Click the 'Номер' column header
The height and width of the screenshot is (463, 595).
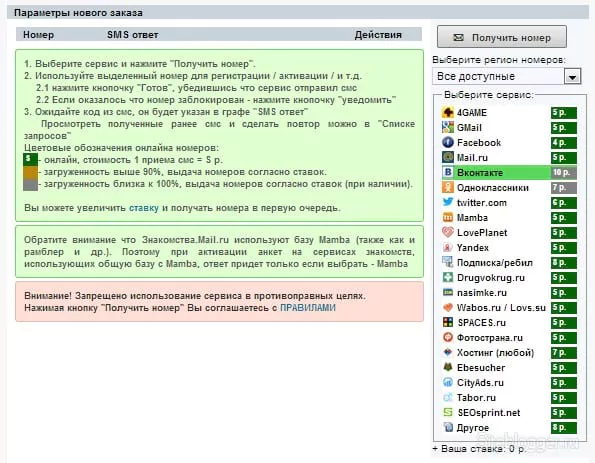click(38, 35)
